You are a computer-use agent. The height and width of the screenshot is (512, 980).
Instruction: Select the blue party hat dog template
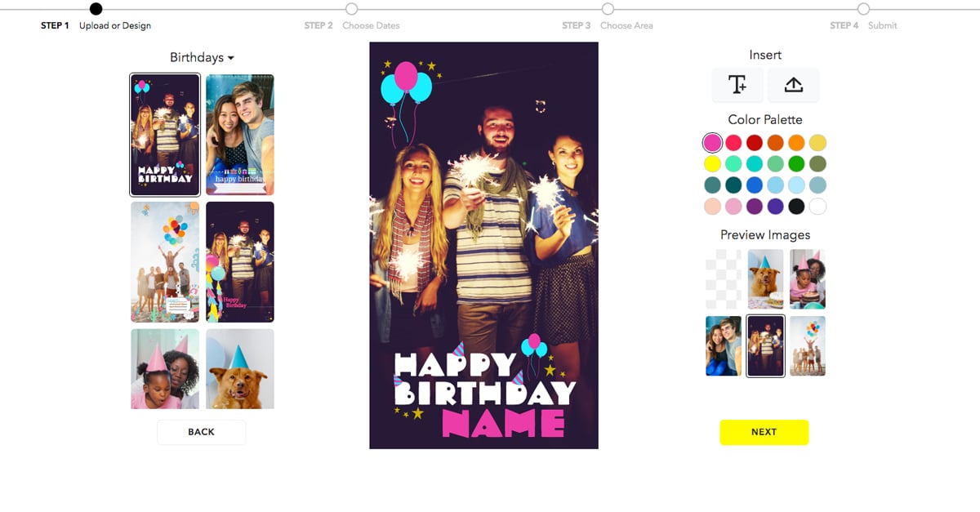click(x=240, y=369)
